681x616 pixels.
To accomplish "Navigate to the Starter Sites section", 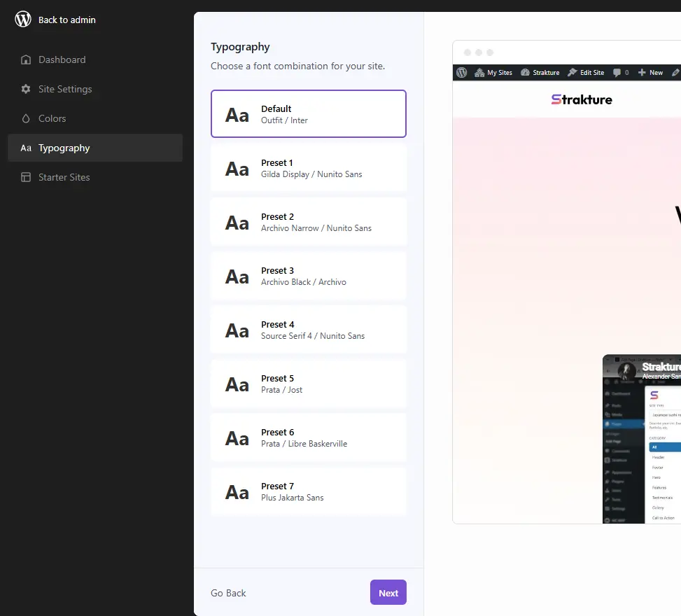I will 63,177.
